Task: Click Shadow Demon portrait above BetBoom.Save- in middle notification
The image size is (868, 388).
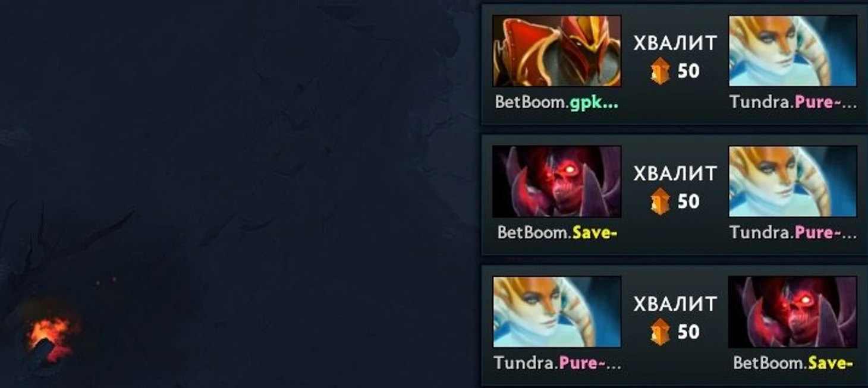Action: (557, 181)
